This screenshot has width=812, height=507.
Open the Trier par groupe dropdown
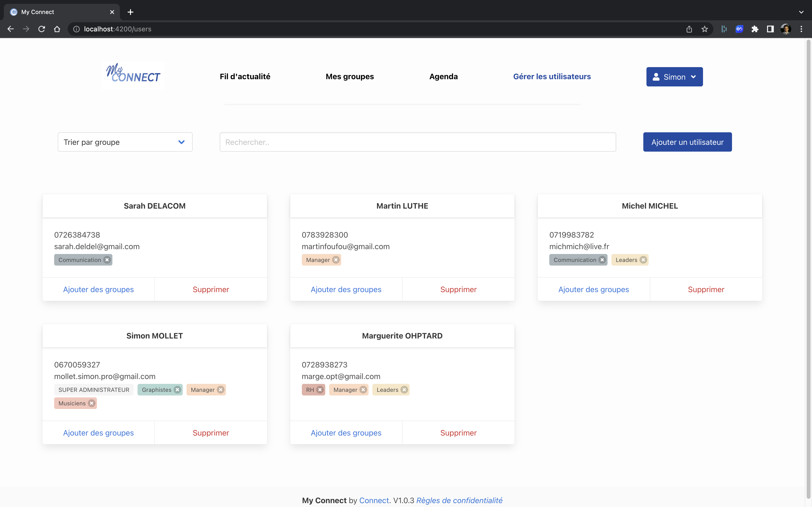124,142
